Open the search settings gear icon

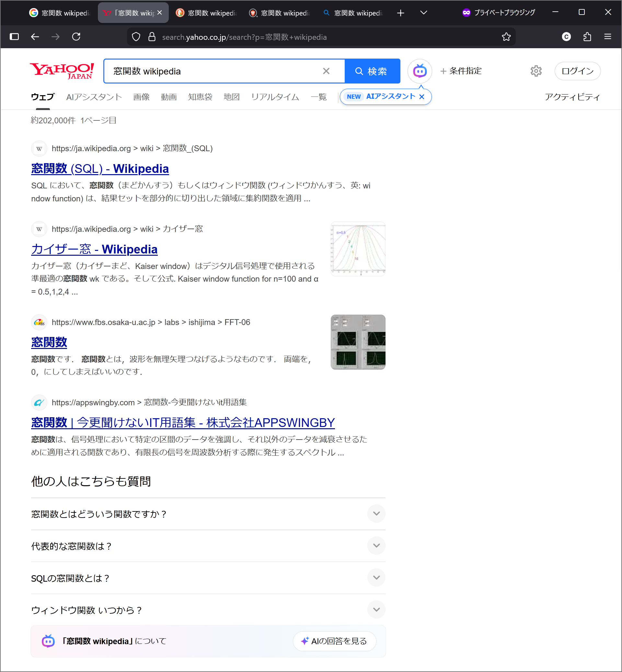[536, 71]
